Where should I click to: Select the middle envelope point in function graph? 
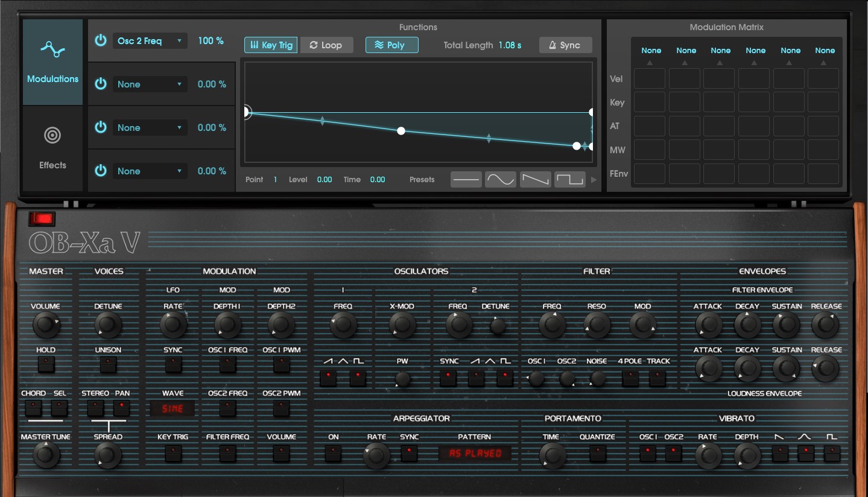pyautogui.click(x=401, y=131)
